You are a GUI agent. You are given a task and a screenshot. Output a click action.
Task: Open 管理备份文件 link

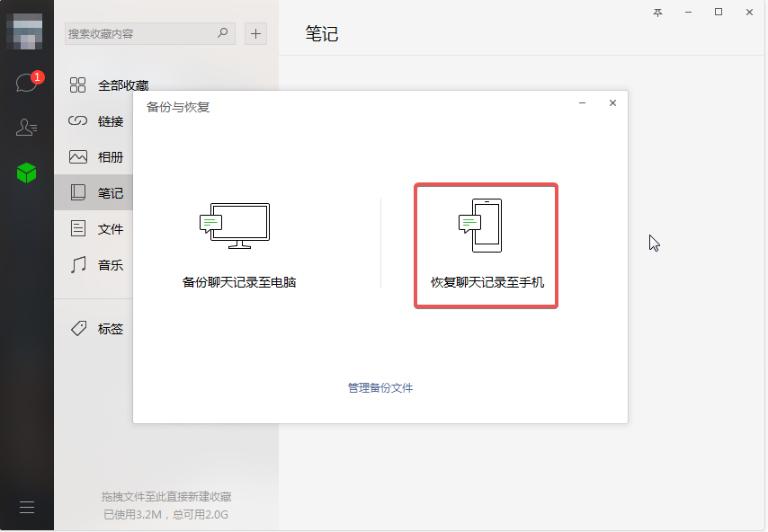coord(380,388)
